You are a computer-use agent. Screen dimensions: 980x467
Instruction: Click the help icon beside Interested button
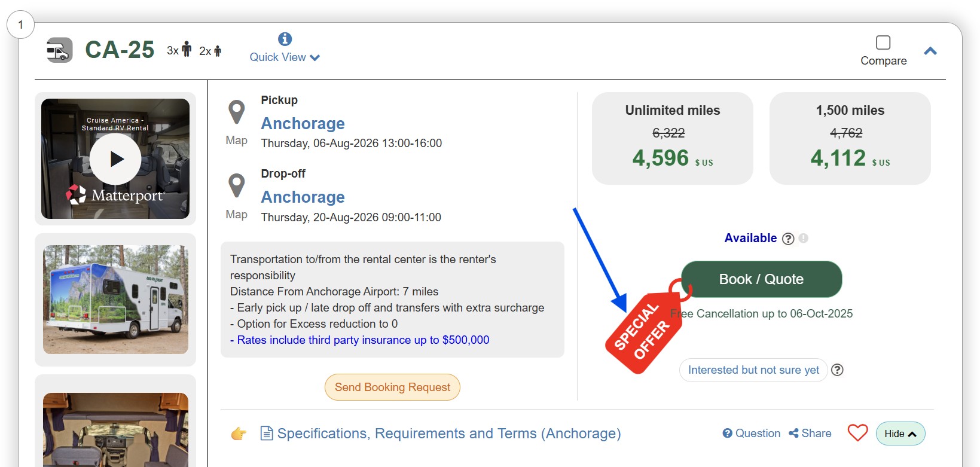point(837,370)
